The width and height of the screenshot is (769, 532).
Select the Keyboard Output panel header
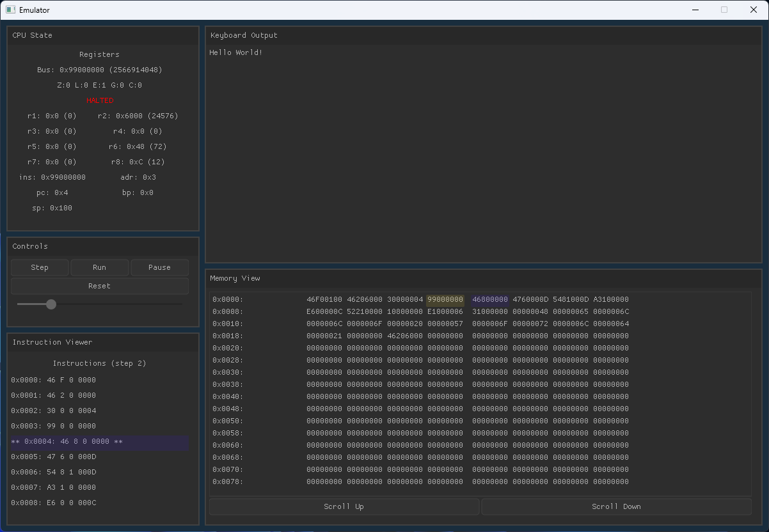pos(484,35)
